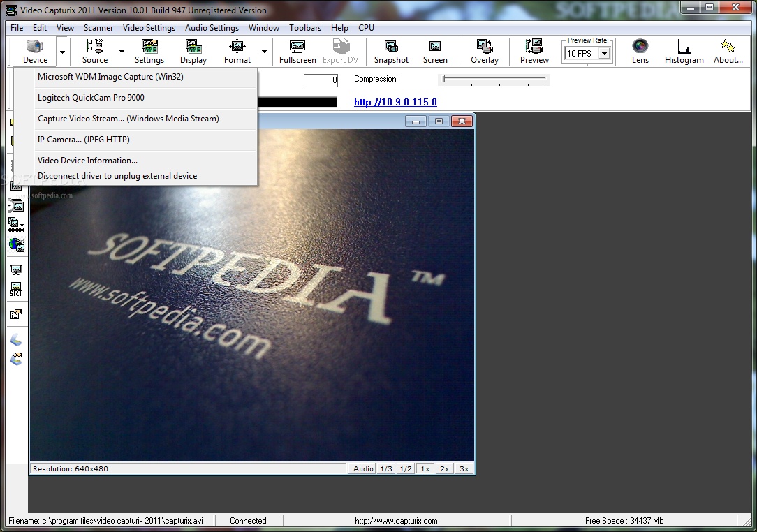This screenshot has width=757, height=532.
Task: Click the presentation screen sidebar icon
Action: (16, 270)
